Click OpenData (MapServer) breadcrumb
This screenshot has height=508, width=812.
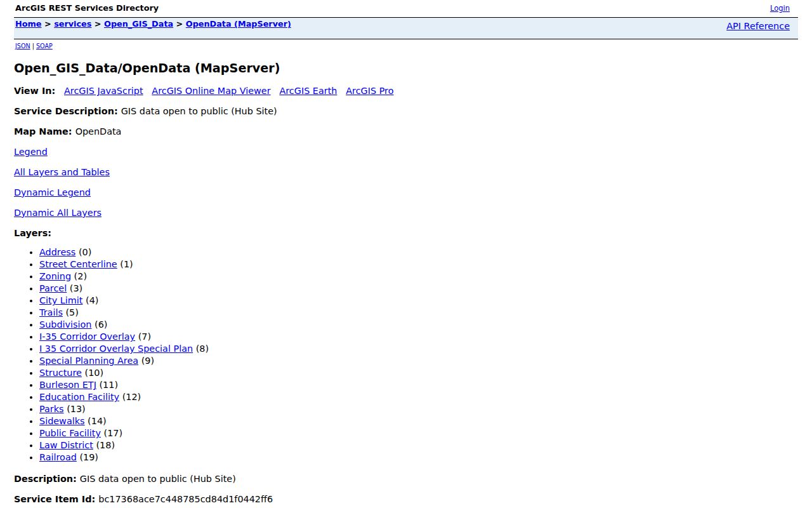[x=239, y=24]
